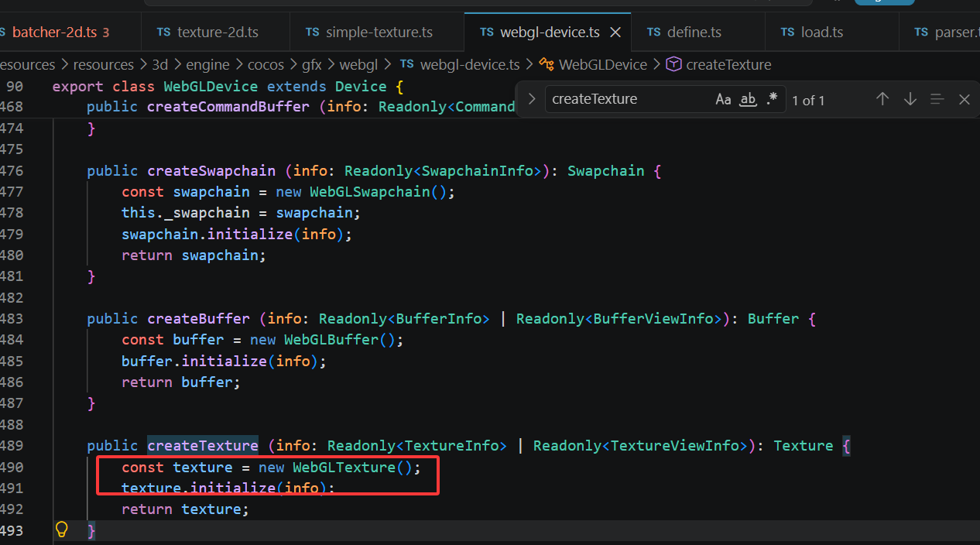Toggle Use Regular Expression option
The height and width of the screenshot is (545, 980).
coord(772,99)
